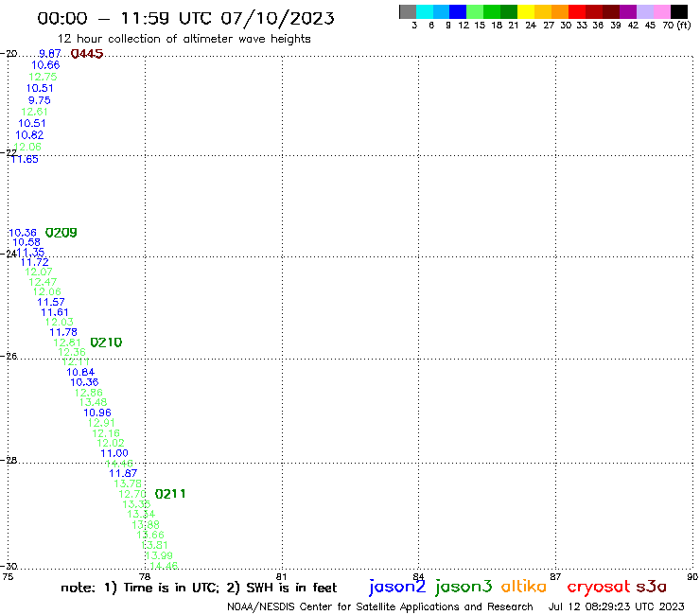Select the '12.70' reading beside 0211
This screenshot has width=700, height=615.
(132, 494)
